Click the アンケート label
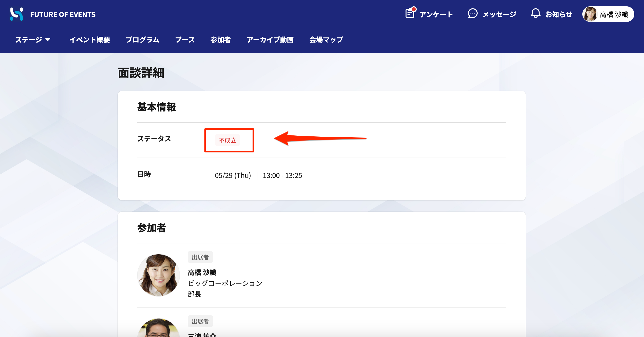The height and width of the screenshot is (337, 644). coord(436,15)
